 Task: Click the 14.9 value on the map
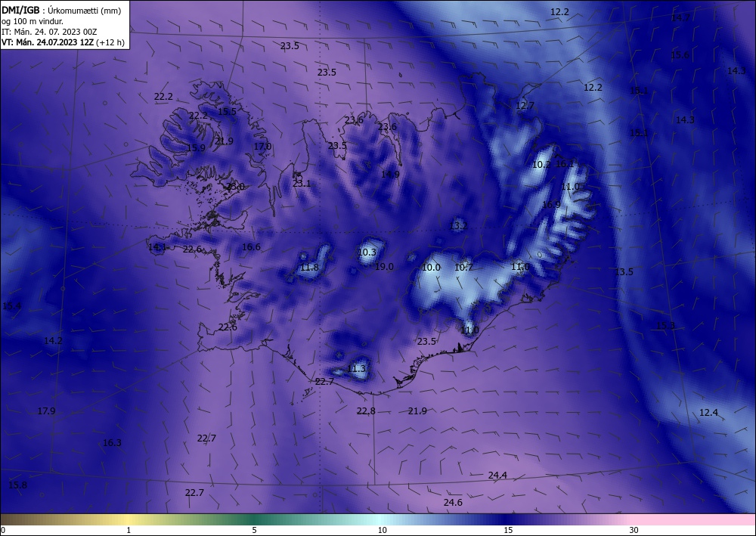(390, 175)
